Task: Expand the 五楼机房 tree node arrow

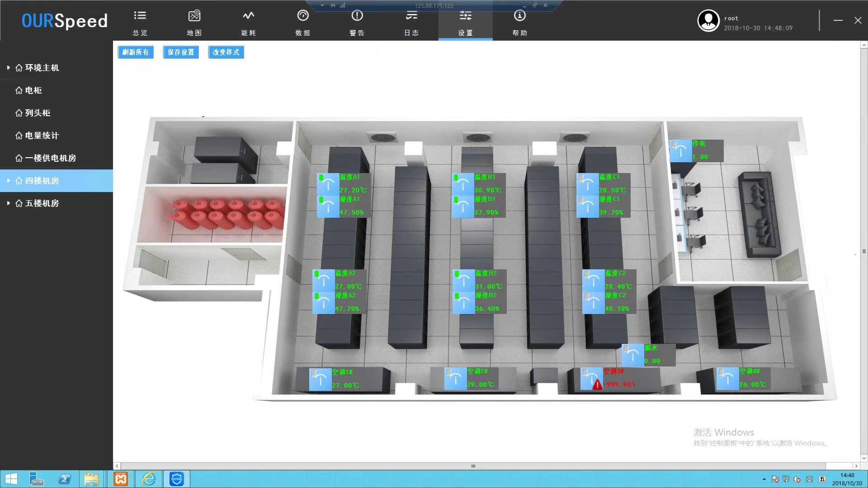Action: pyautogui.click(x=8, y=203)
